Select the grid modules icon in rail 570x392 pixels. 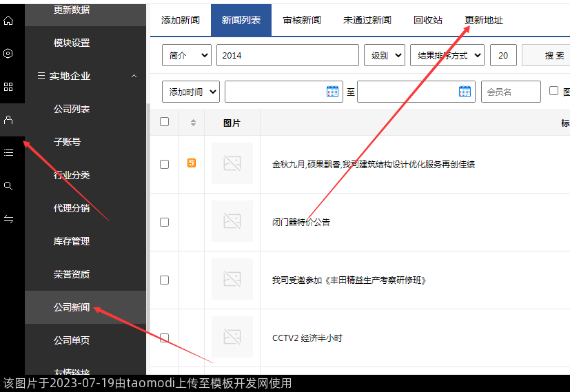point(8,86)
